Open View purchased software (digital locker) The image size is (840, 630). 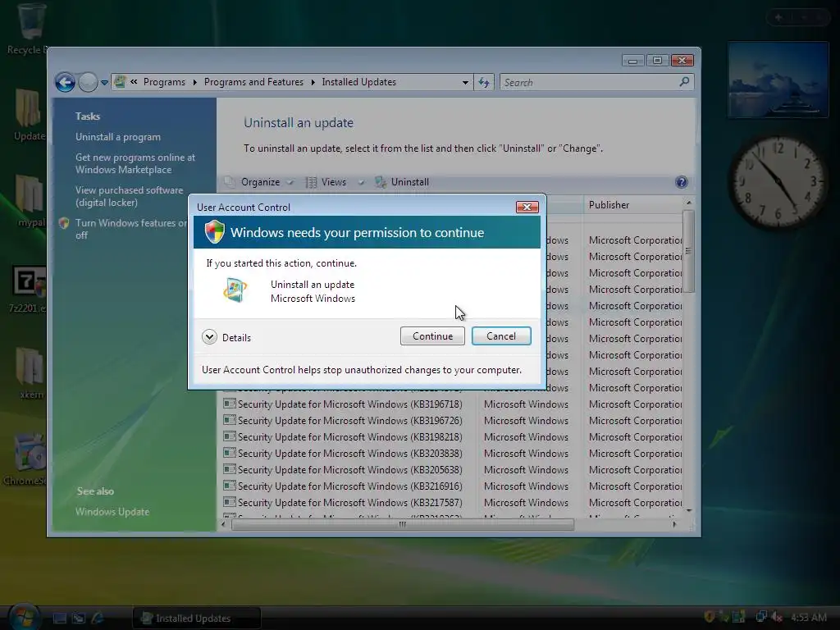coord(129,196)
